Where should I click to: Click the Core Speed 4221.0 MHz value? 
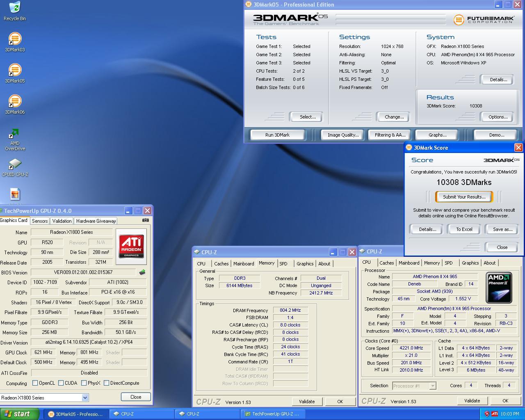click(x=411, y=348)
